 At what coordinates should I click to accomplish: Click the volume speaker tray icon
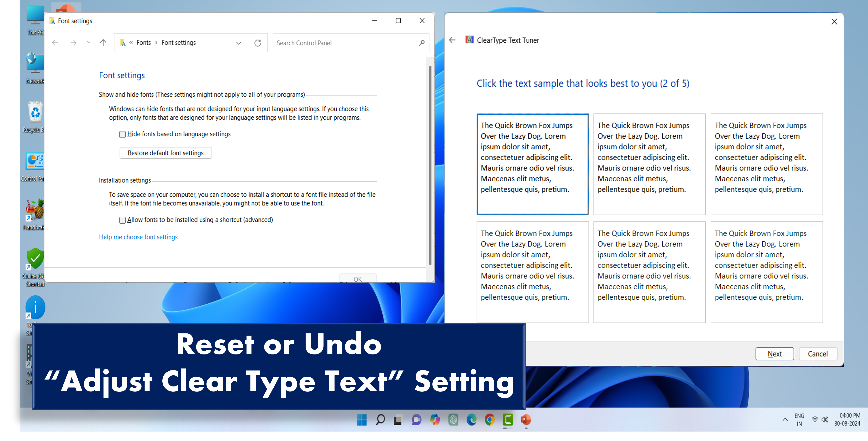pos(824,420)
